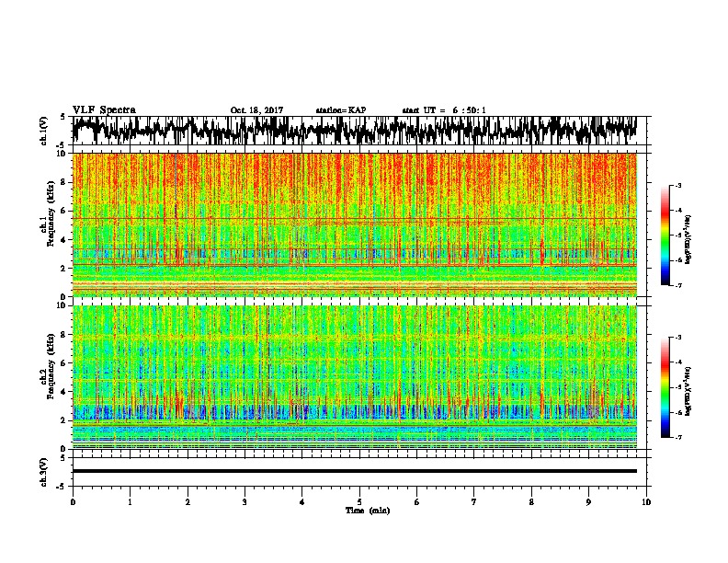Select the "ch.1(V)" axis label
728x563 pixels.
tap(44, 130)
